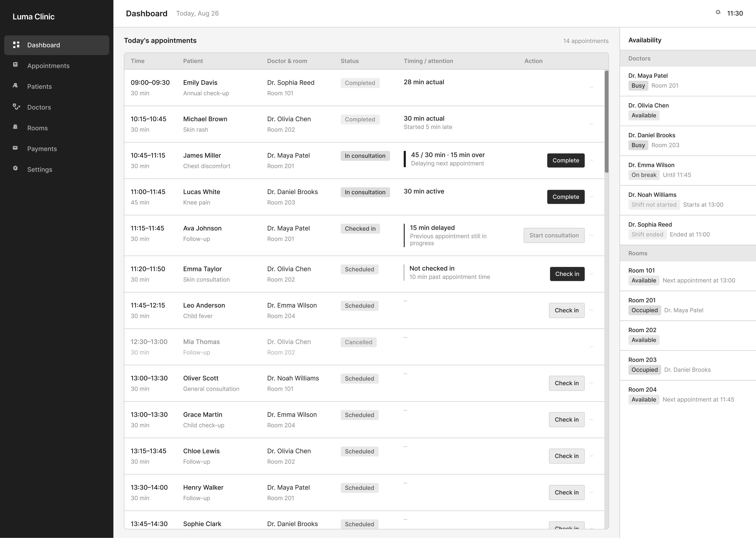Click the small round icon beside 11:30
The height and width of the screenshot is (538, 756).
tap(718, 12)
